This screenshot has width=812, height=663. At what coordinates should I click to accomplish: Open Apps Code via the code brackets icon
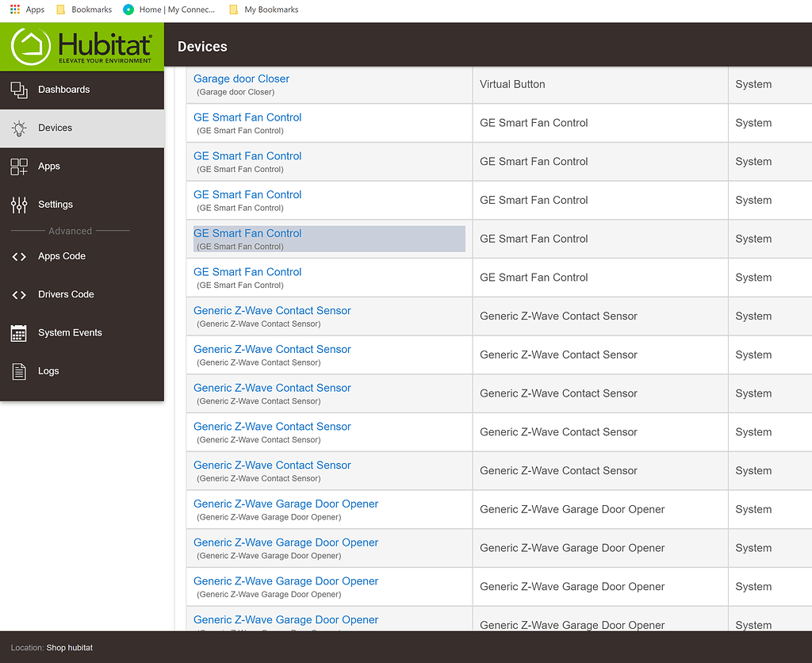click(18, 255)
